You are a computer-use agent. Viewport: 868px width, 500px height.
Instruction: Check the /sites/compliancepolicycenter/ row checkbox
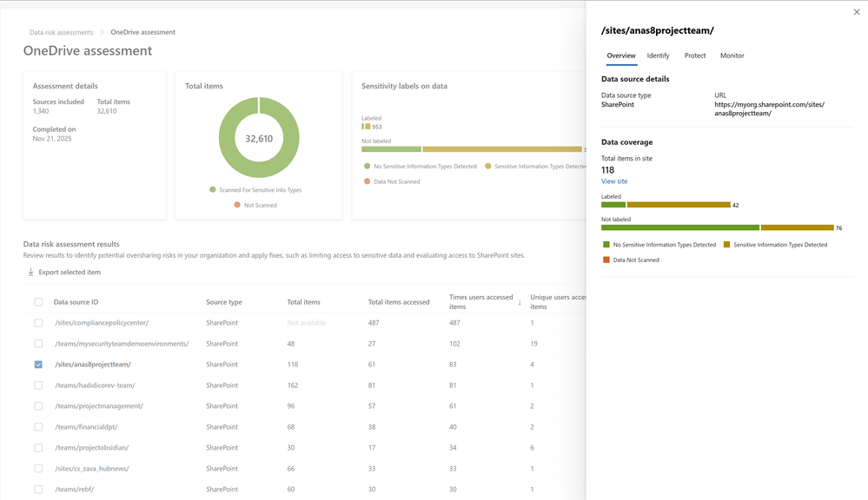tap(38, 322)
